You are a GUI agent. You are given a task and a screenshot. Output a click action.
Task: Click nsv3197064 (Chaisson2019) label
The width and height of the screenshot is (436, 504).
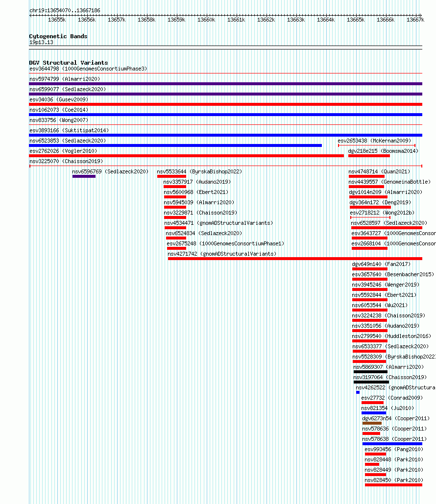pyautogui.click(x=390, y=377)
